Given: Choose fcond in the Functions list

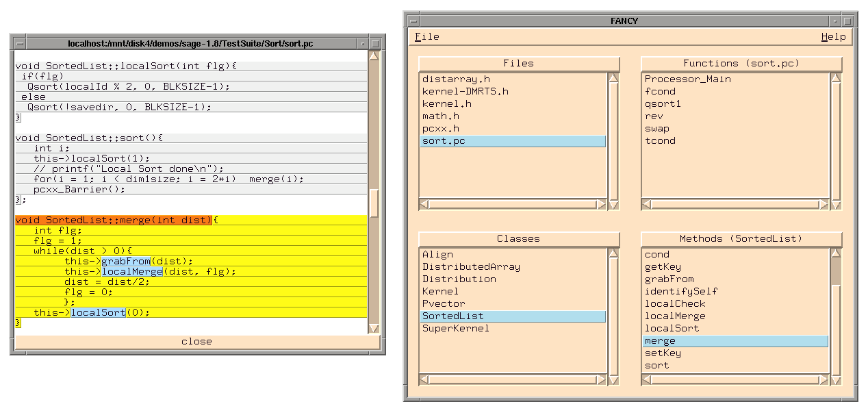Looking at the screenshot, I should pyautogui.click(x=735, y=92).
